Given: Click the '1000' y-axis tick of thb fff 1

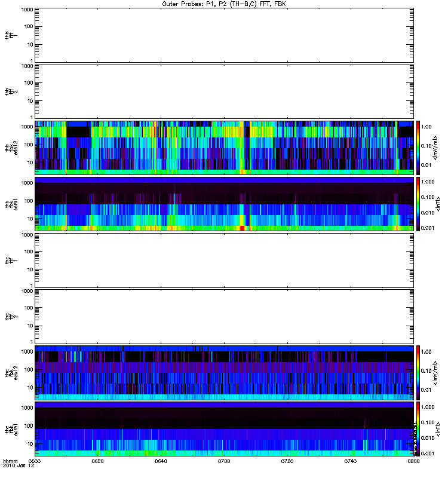Looking at the screenshot, I should 27,10.
